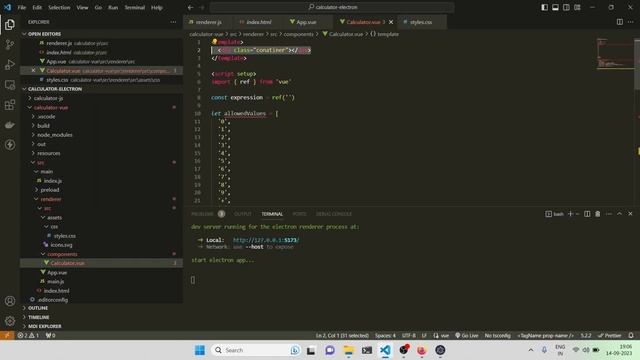
Task: Click the Explorer more actions ellipsis
Action: (173, 22)
